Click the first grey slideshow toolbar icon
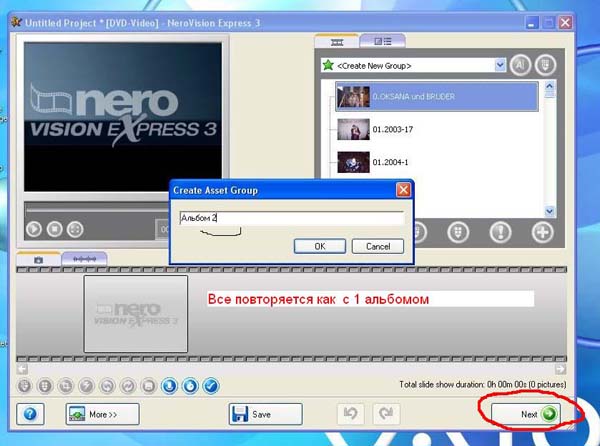The height and width of the screenshot is (446, 600). pyautogui.click(x=24, y=386)
